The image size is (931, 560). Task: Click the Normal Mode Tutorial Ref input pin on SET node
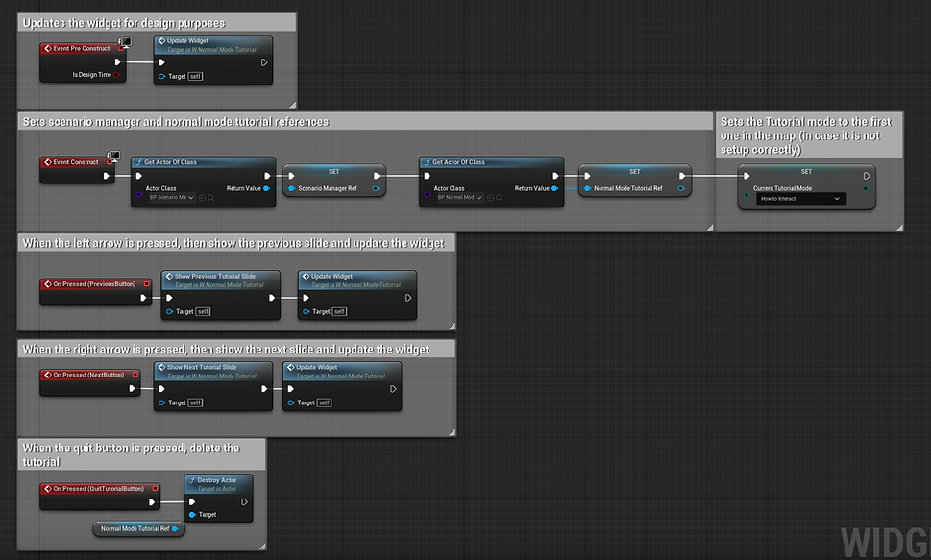tap(588, 189)
